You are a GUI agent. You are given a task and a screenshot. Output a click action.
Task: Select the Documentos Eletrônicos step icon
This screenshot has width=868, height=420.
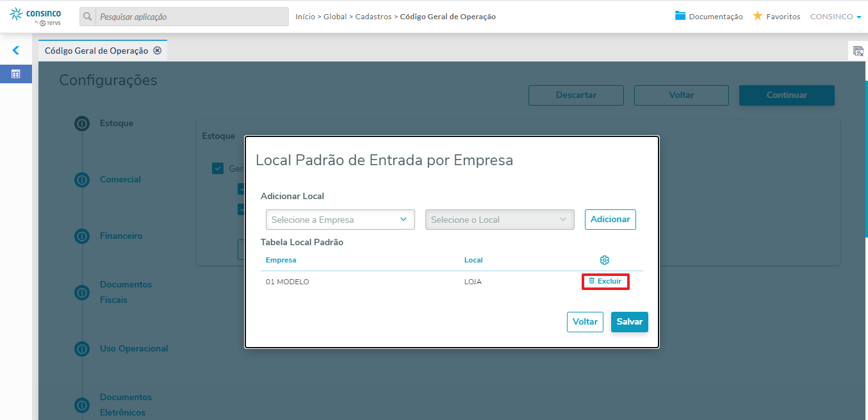82,405
